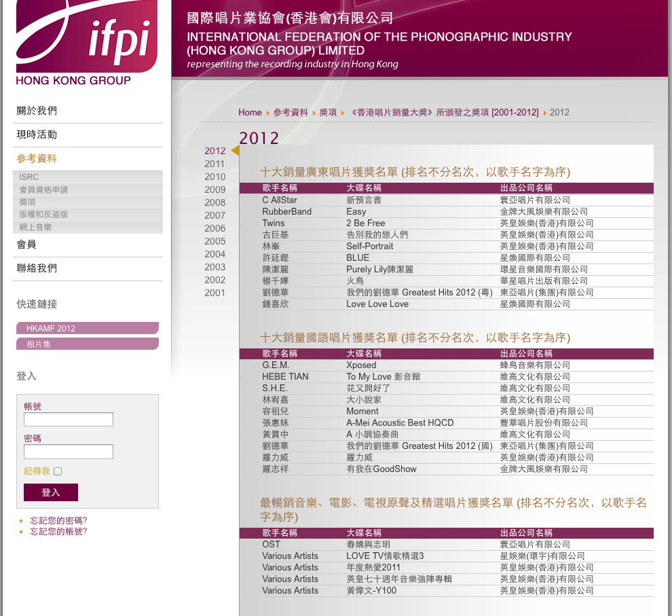Click the IFPI Hong Kong Group logo
Viewport: 672px width, 616px height.
[86, 42]
